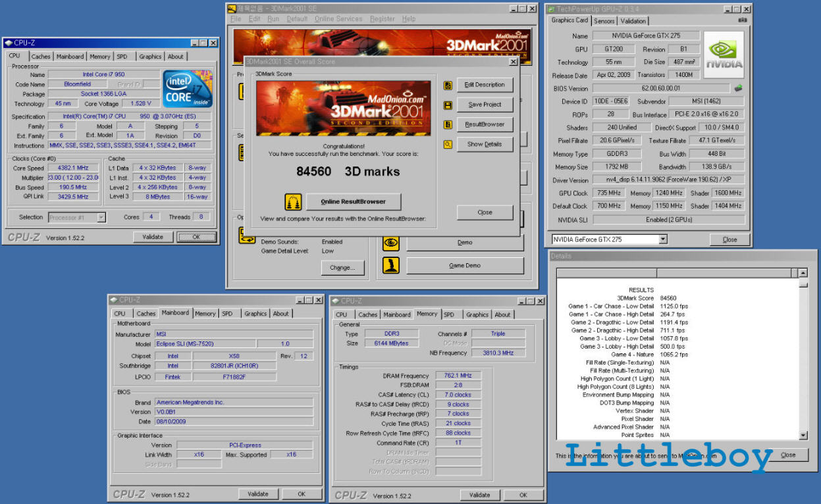This screenshot has height=504, width=821.
Task: Click the GPU-Z camera screenshot icon
Action: (743, 20)
